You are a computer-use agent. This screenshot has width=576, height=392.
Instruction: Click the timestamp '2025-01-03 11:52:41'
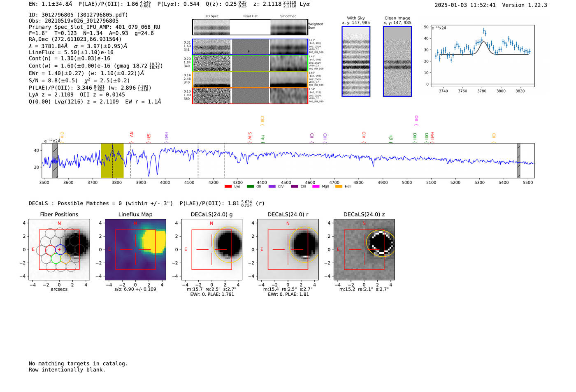[465, 5]
